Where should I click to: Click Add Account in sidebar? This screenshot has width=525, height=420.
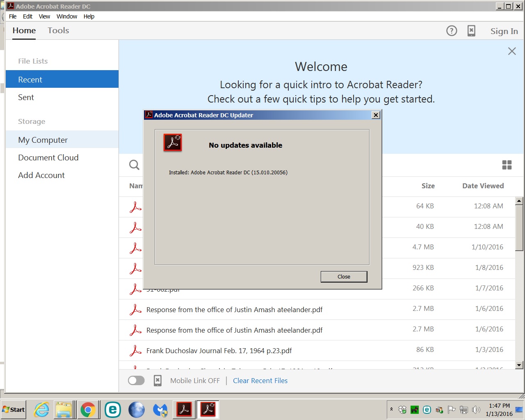tap(62, 175)
